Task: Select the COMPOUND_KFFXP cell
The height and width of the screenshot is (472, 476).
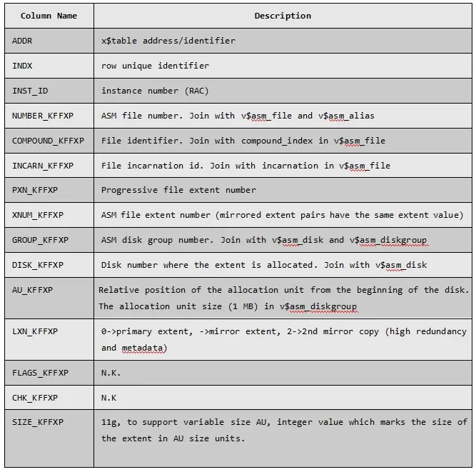Action: click(48, 141)
